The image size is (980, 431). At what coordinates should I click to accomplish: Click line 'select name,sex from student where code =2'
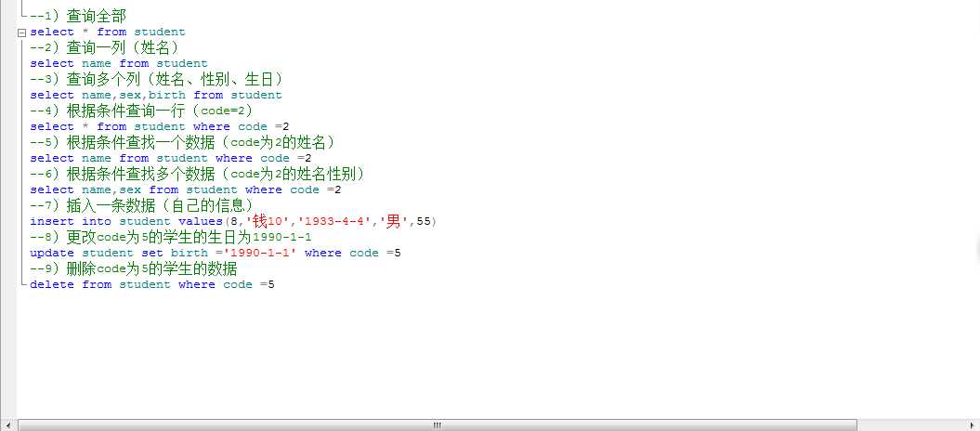tap(186, 189)
